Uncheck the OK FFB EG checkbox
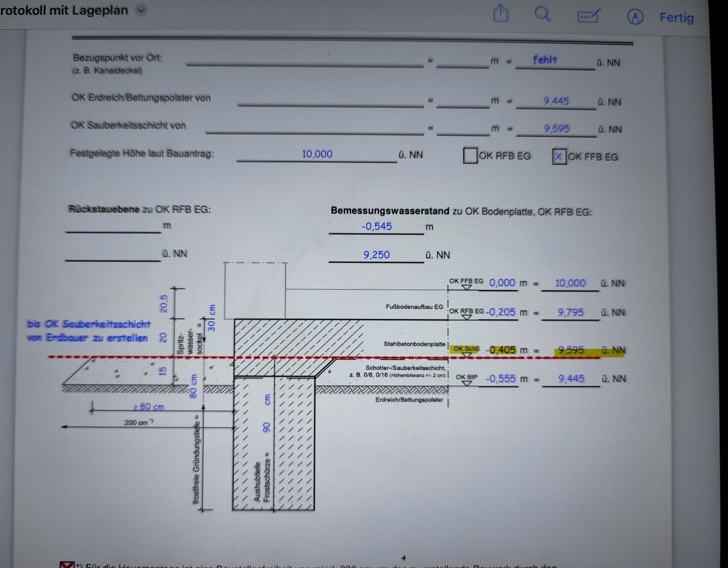 (x=558, y=157)
